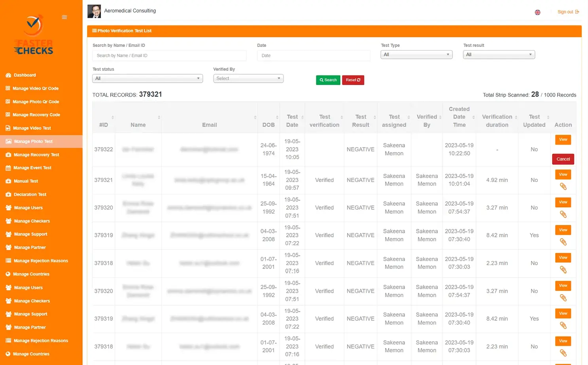
Task: Open the attachment paperclip on record 379321
Action: tap(563, 186)
